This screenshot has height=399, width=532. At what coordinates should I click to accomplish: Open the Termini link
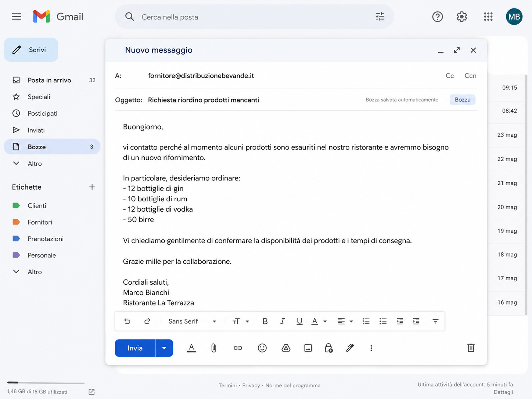coord(228,385)
